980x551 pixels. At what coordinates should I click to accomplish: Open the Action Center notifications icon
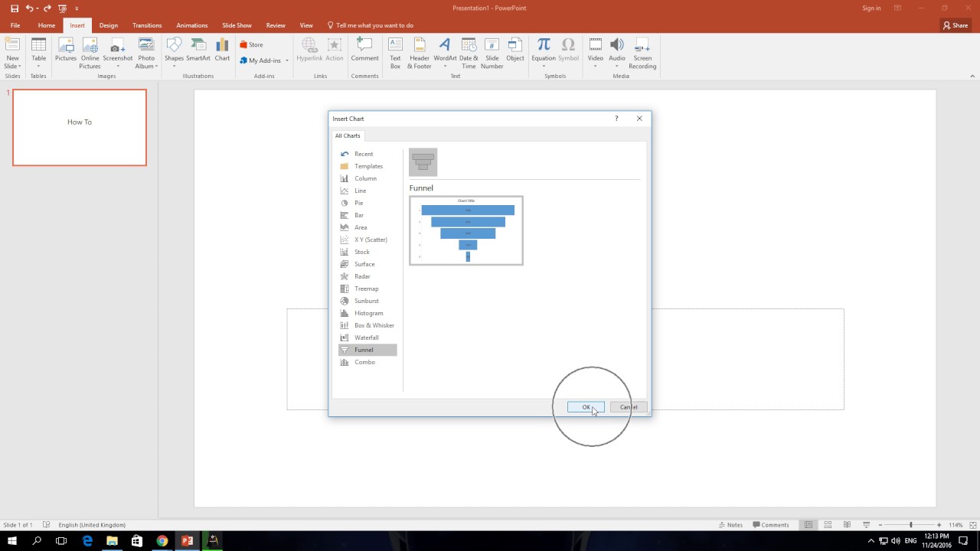tap(963, 541)
